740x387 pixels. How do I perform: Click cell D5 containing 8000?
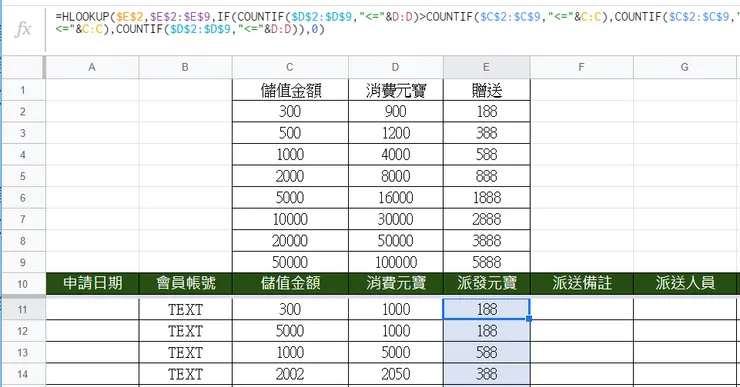(395, 176)
